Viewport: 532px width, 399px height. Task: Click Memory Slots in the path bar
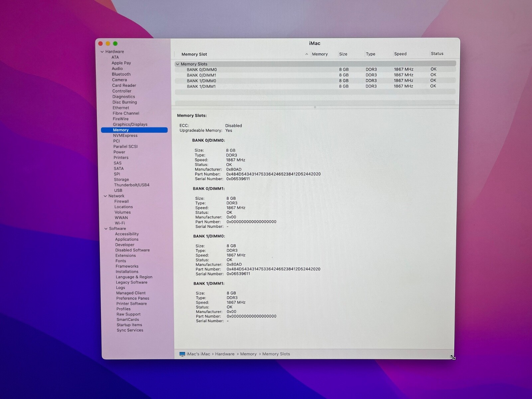point(276,354)
